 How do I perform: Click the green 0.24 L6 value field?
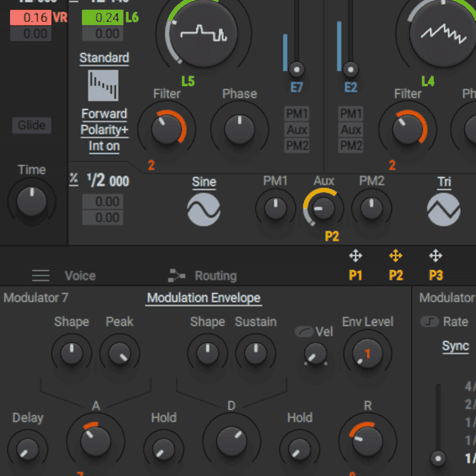click(x=102, y=18)
